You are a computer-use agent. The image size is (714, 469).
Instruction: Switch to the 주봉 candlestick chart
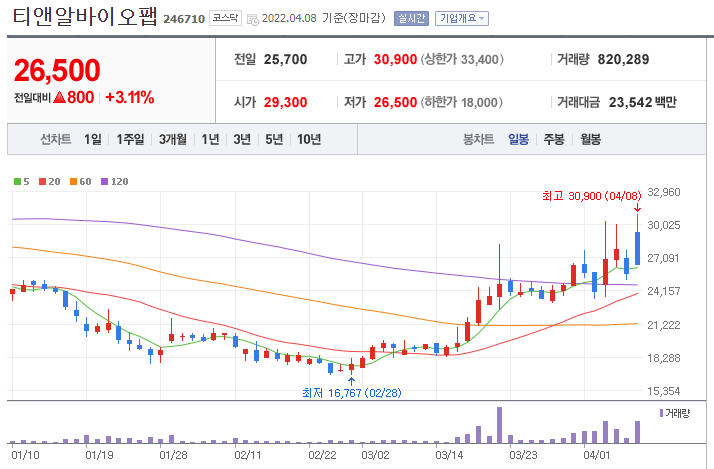(x=554, y=139)
